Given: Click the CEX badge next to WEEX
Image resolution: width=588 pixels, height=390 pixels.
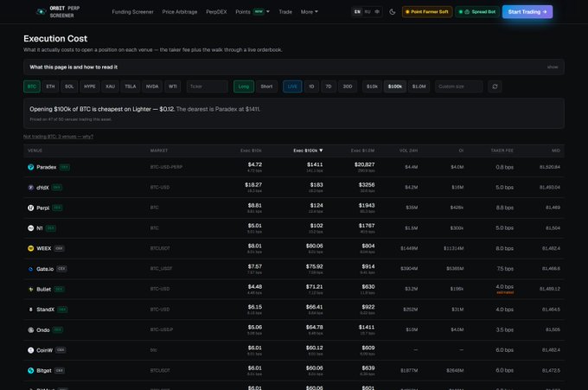Looking at the screenshot, I should 60,248.
